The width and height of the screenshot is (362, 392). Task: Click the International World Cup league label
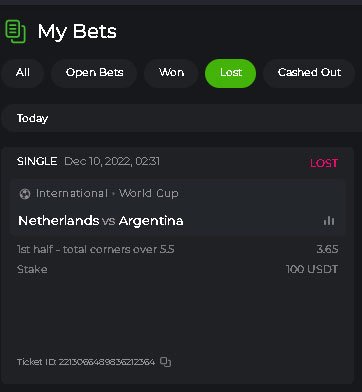pyautogui.click(x=107, y=193)
